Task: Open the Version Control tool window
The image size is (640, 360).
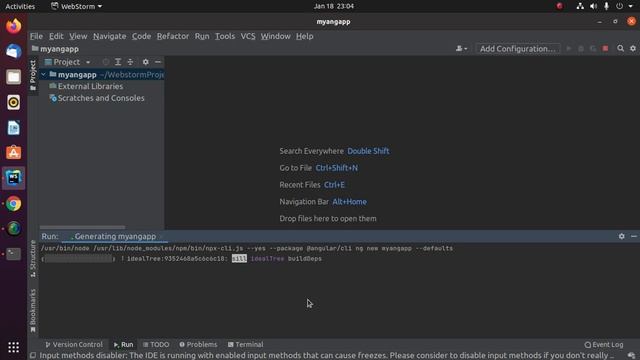Action: pyautogui.click(x=74, y=344)
